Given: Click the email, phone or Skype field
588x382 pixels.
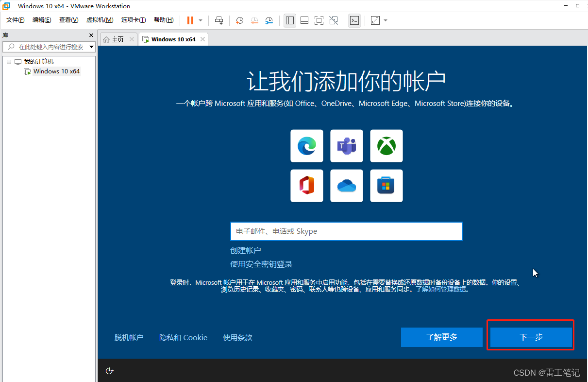Looking at the screenshot, I should (347, 231).
